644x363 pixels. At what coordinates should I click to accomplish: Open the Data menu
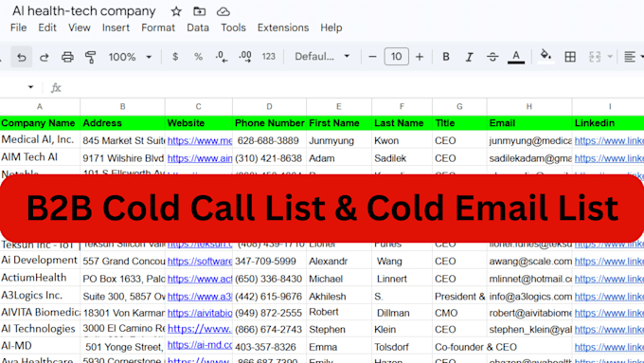198,27
